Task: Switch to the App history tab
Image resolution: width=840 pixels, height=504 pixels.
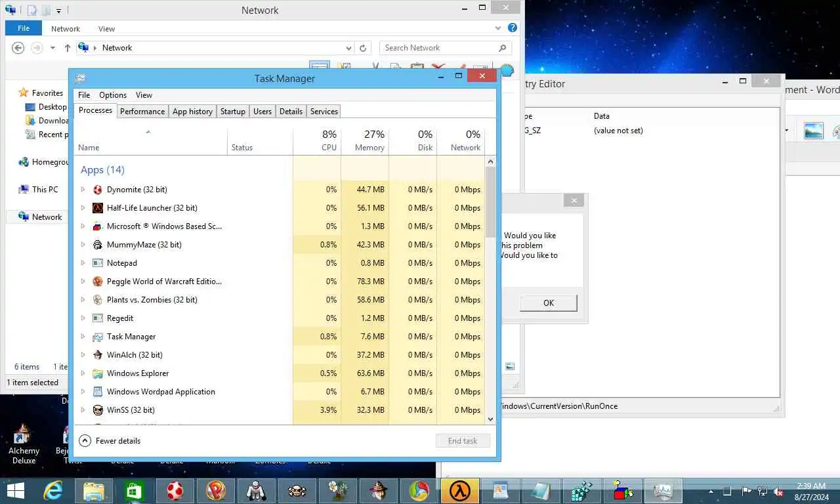Action: (192, 112)
